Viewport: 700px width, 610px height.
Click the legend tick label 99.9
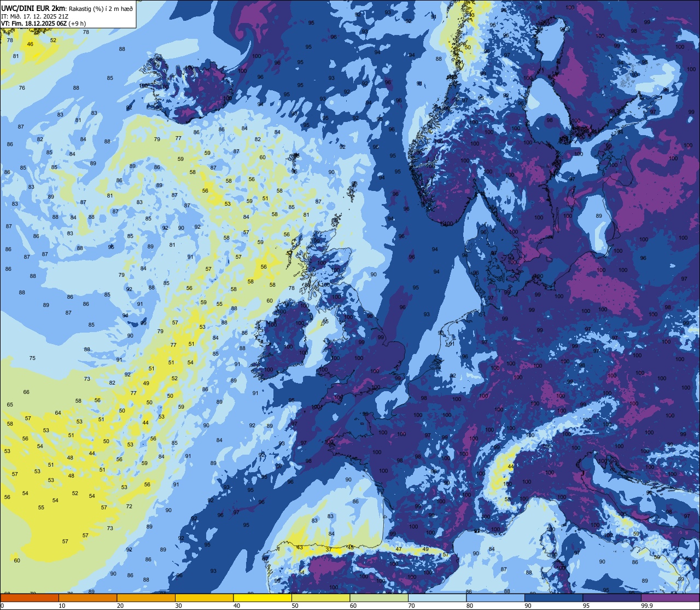[647, 606]
